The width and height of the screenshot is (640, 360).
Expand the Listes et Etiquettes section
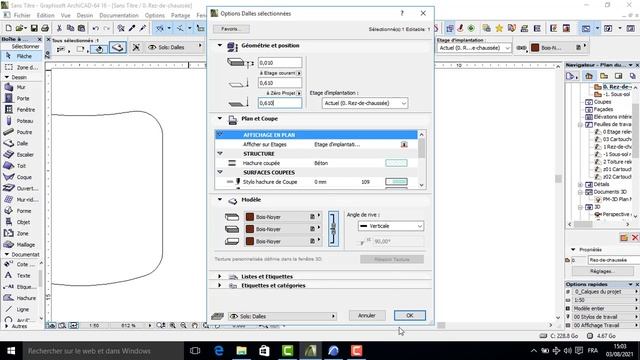[220, 276]
